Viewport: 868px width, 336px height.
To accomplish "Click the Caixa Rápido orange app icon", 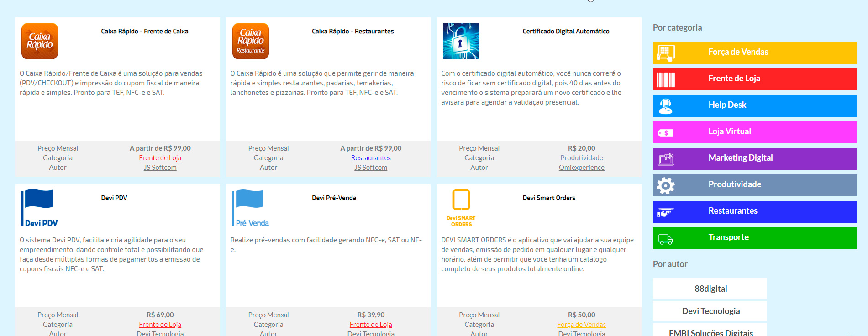I will coord(40,41).
